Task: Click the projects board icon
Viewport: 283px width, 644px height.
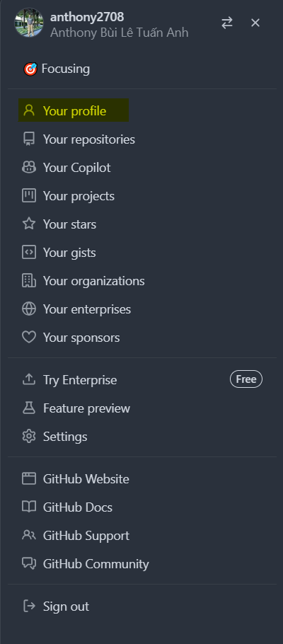Action: pyautogui.click(x=29, y=196)
